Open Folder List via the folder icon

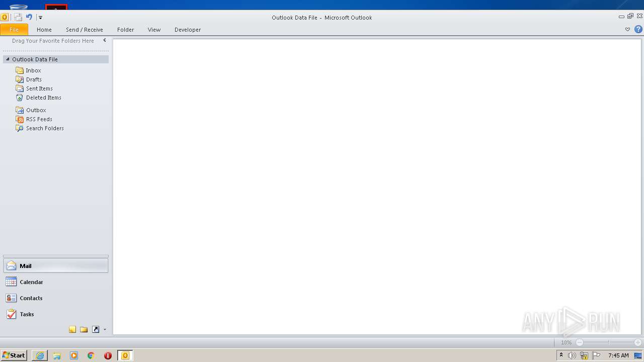click(x=84, y=329)
